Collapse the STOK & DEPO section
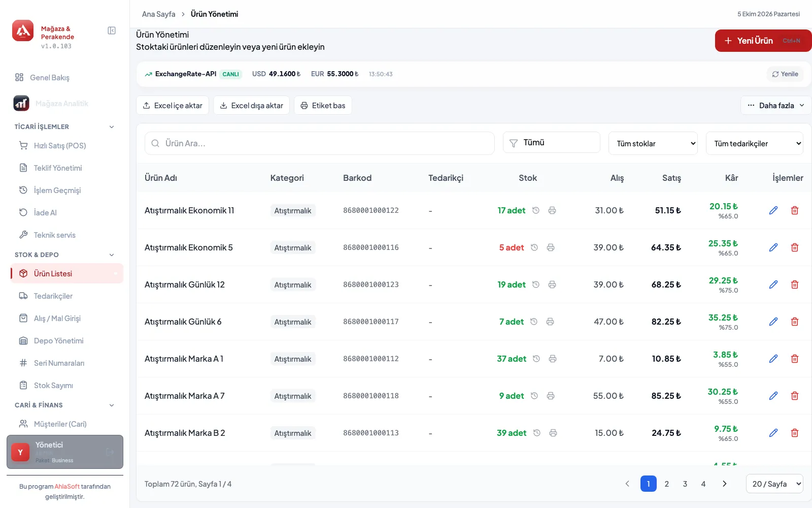Image resolution: width=812 pixels, height=508 pixels. point(112,255)
